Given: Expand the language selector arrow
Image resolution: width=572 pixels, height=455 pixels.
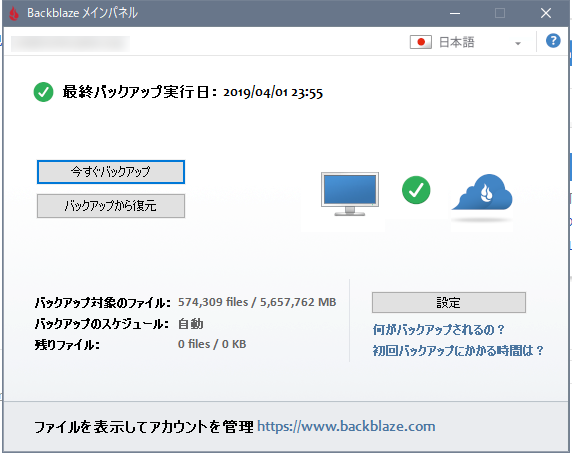Looking at the screenshot, I should (x=517, y=43).
